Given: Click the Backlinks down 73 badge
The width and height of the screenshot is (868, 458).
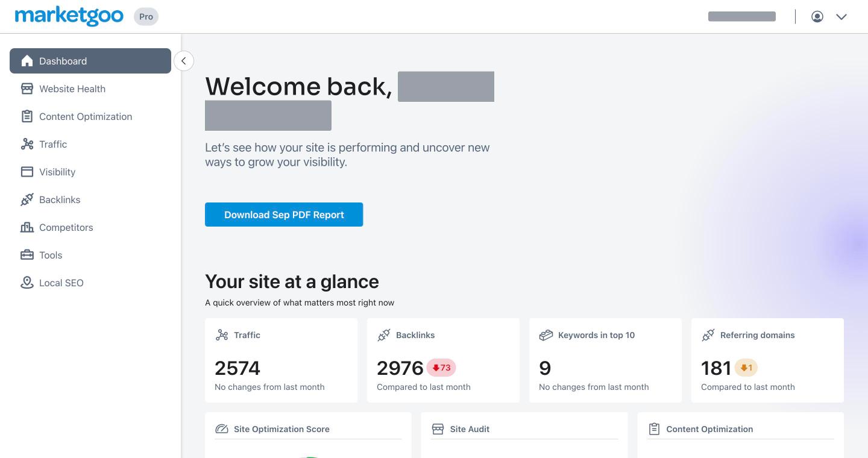Looking at the screenshot, I should (441, 368).
